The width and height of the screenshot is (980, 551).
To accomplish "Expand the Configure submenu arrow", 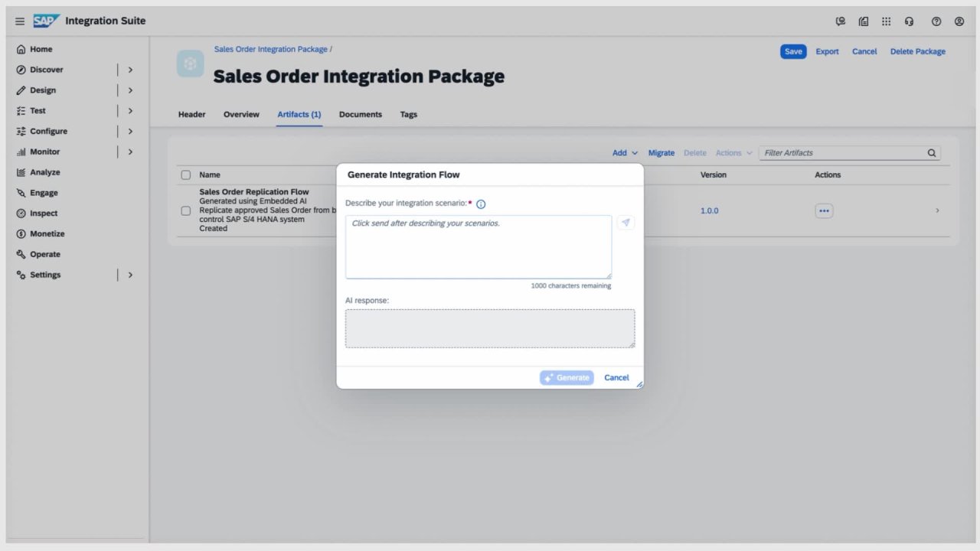I will (x=130, y=132).
